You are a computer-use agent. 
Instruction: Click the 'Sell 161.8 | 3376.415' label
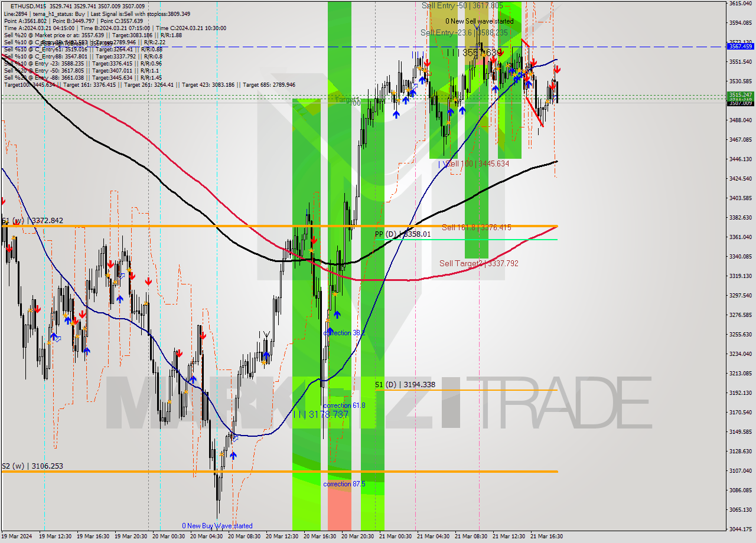(x=477, y=227)
